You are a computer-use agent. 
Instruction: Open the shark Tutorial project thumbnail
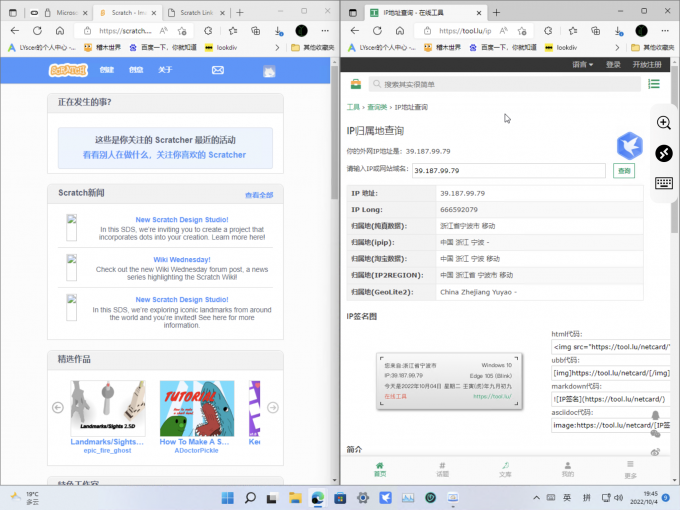[197, 408]
